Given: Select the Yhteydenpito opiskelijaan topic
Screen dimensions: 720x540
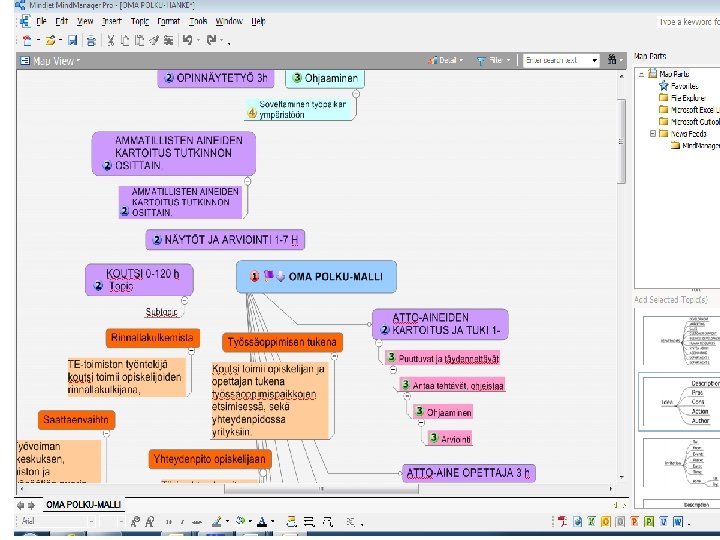Looking at the screenshot, I should [x=210, y=459].
